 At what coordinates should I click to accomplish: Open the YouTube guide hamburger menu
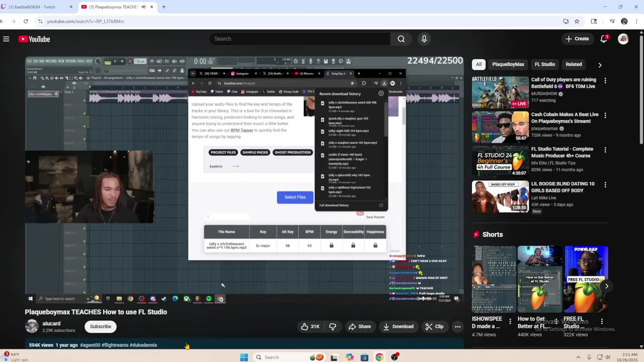tap(6, 39)
